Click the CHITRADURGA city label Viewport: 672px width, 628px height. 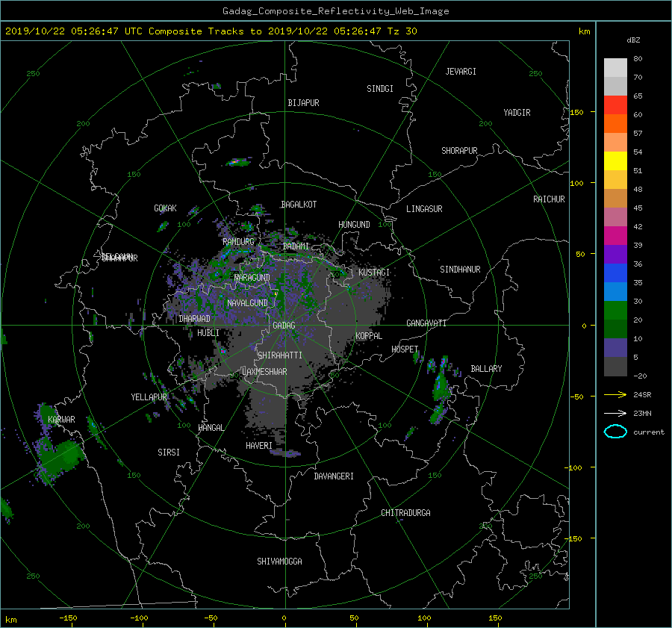405,513
